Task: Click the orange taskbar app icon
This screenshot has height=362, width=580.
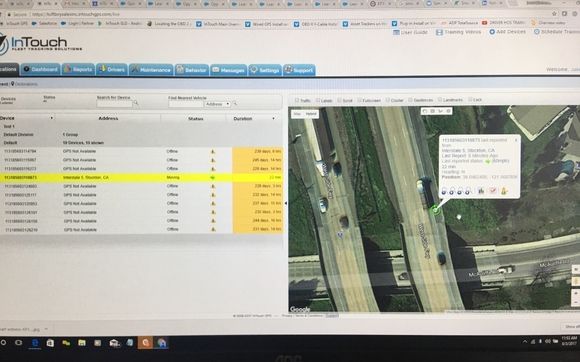Action: pyautogui.click(x=145, y=343)
